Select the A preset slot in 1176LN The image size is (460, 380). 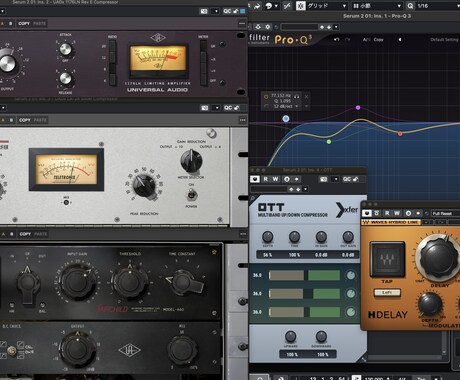pyautogui.click(x=2, y=23)
